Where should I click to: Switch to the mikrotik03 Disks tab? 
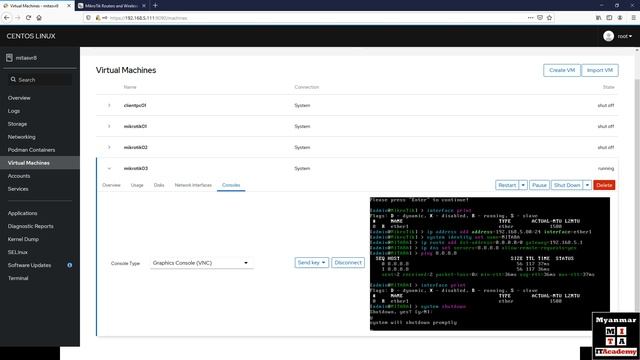(159, 185)
